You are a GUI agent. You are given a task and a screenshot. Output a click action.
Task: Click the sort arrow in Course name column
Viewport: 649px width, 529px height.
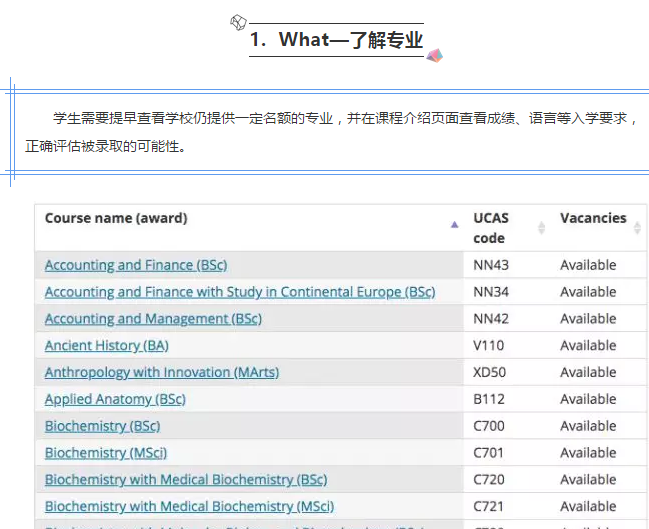[455, 225]
